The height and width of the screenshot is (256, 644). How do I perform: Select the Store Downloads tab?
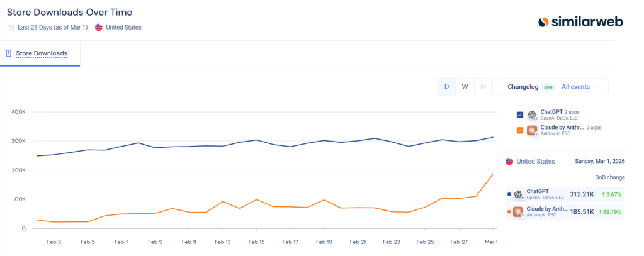tap(41, 53)
